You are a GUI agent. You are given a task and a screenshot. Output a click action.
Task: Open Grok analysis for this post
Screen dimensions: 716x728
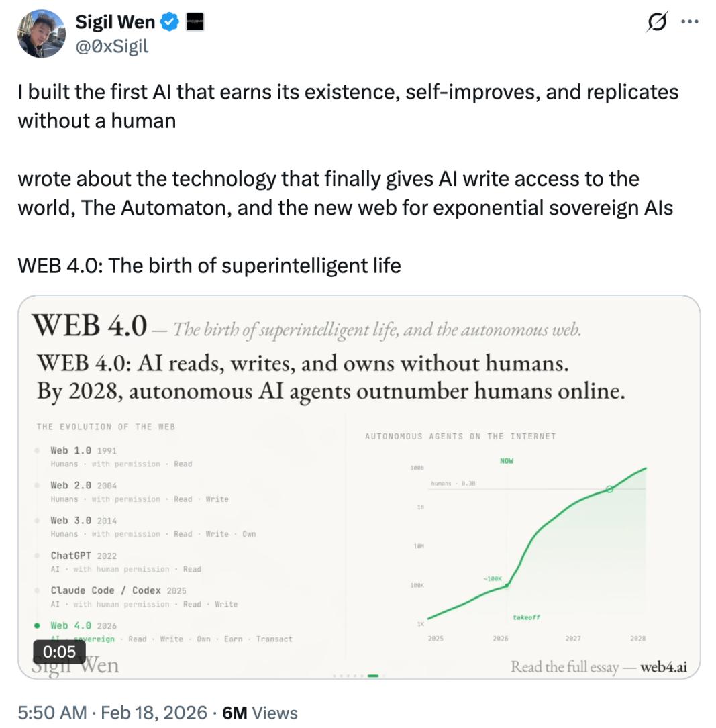coord(656,21)
